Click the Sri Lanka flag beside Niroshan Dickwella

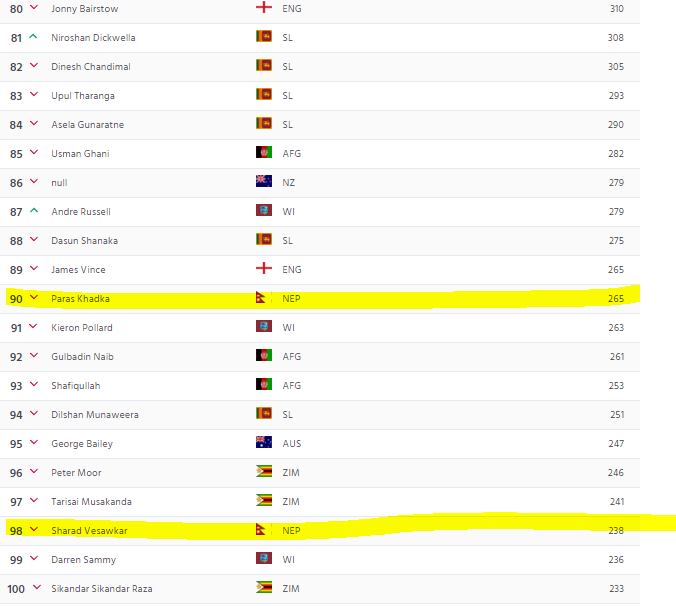tap(264, 37)
